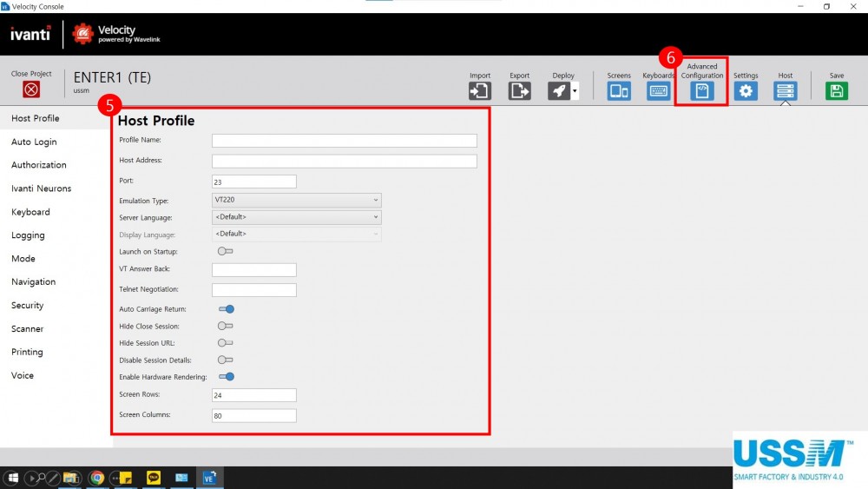Expand the Deploy dropdown arrow

[x=575, y=91]
